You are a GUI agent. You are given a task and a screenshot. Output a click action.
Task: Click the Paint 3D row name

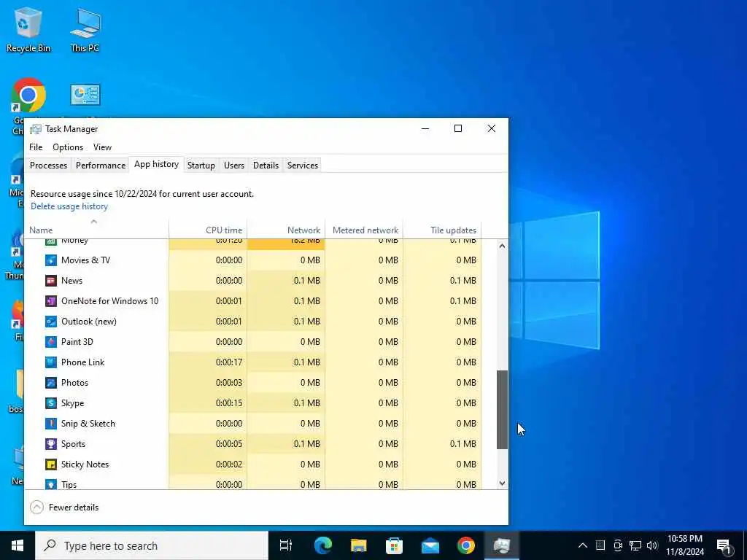(x=77, y=342)
